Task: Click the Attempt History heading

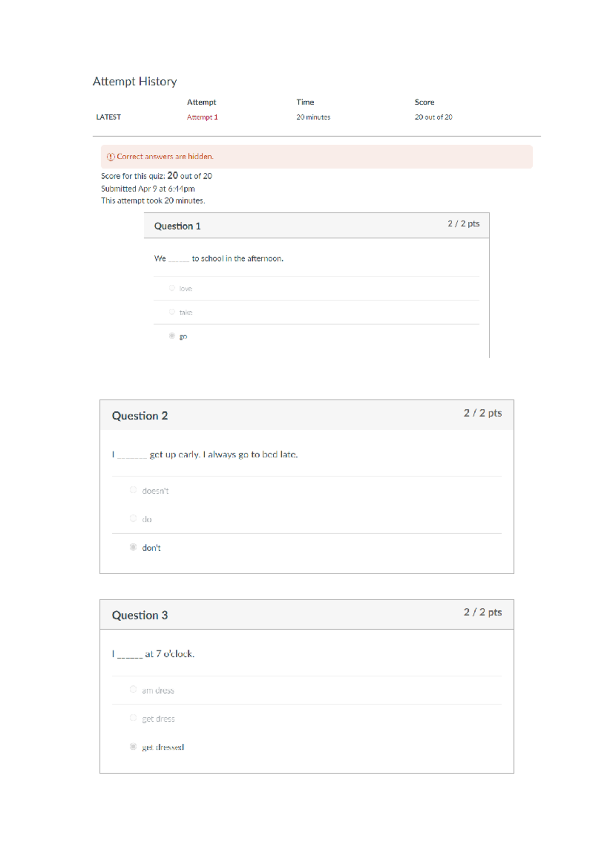Action: click(x=135, y=81)
